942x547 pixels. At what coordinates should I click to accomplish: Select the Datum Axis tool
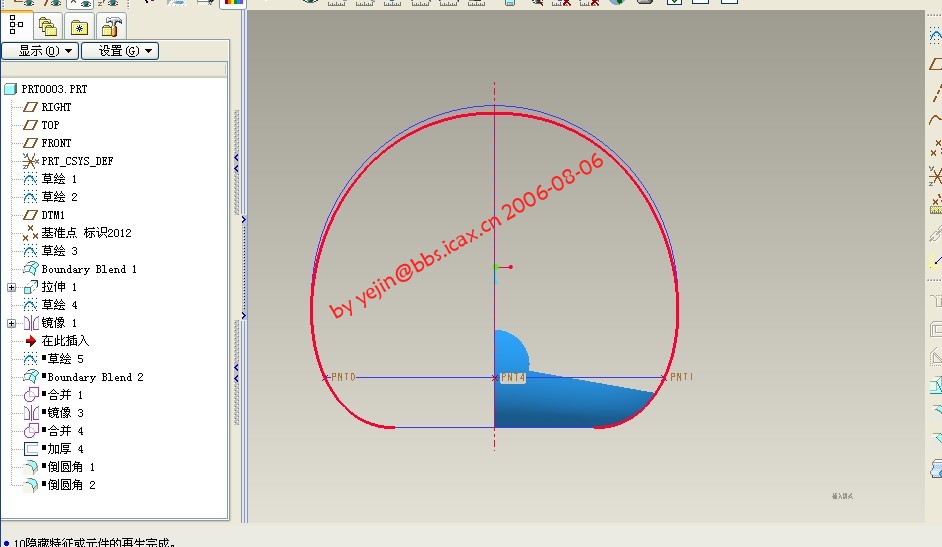click(936, 92)
